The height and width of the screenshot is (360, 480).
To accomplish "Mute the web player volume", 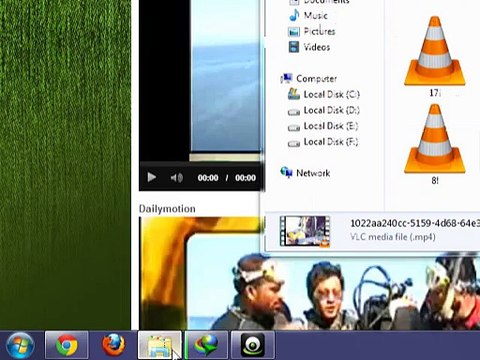I will [177, 178].
